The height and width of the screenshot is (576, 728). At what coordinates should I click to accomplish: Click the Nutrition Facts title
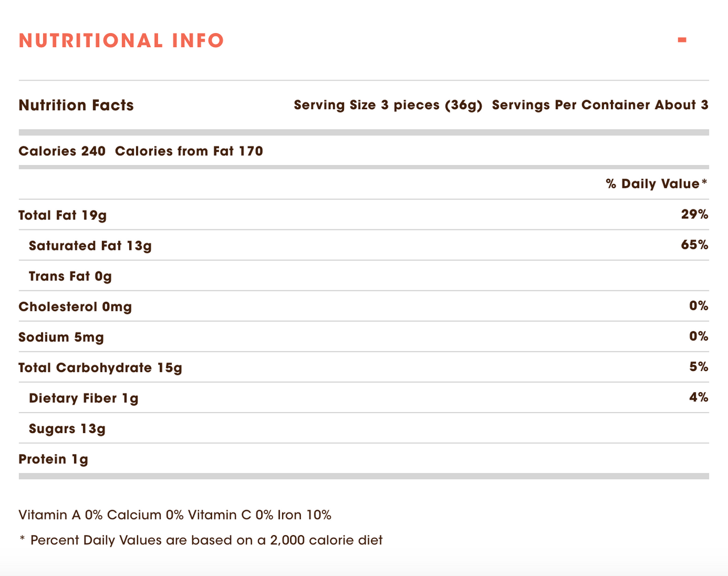(x=76, y=105)
